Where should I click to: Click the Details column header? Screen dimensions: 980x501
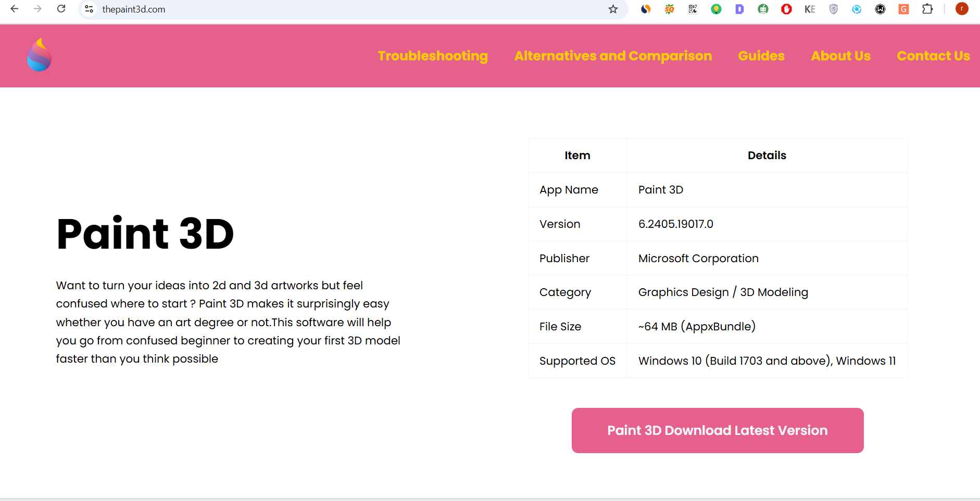(767, 155)
